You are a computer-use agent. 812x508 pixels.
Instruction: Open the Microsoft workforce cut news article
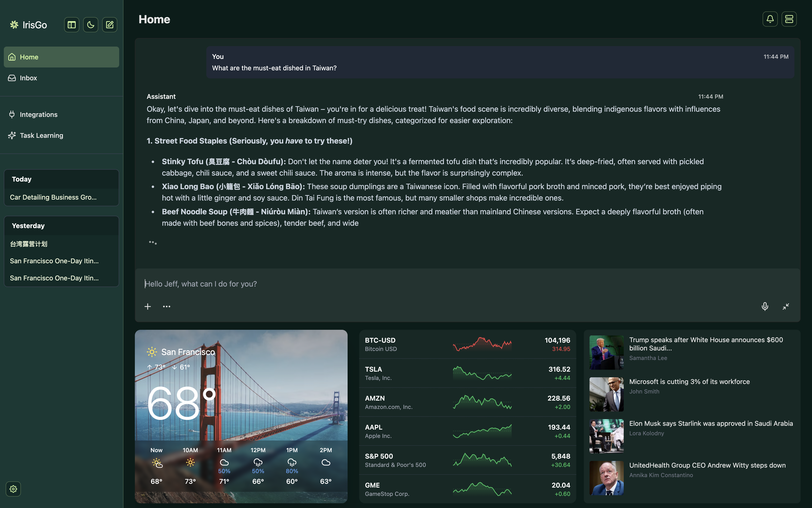[x=689, y=382]
